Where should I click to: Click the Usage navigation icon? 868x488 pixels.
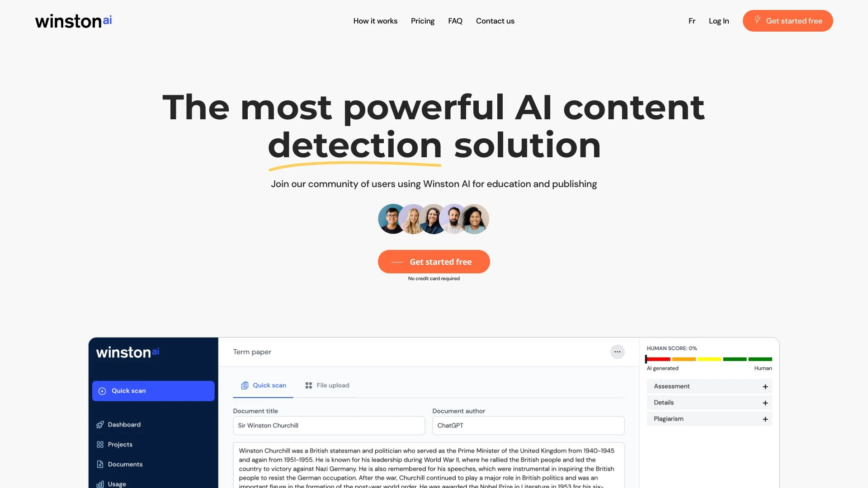pyautogui.click(x=99, y=483)
